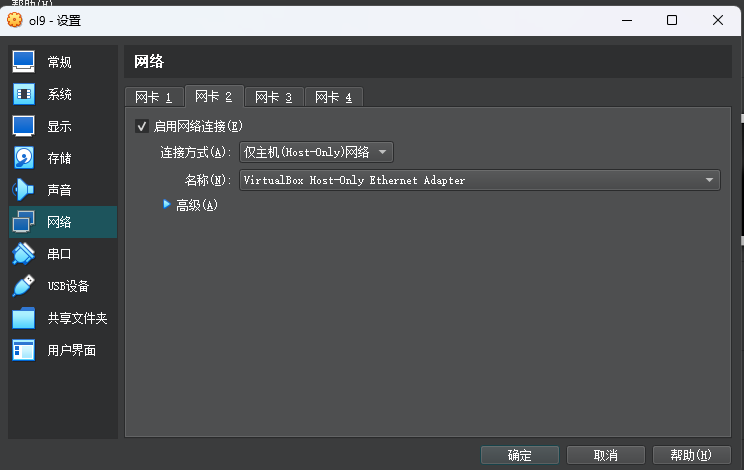The height and width of the screenshot is (470, 744).
Task: Open the 声音 (Audio) speaker icon
Action: click(23, 190)
